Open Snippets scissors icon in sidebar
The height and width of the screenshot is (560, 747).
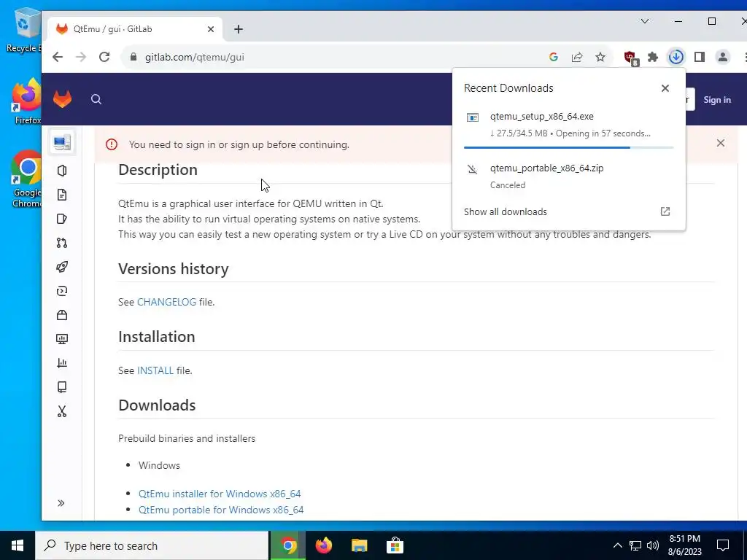[62, 411]
